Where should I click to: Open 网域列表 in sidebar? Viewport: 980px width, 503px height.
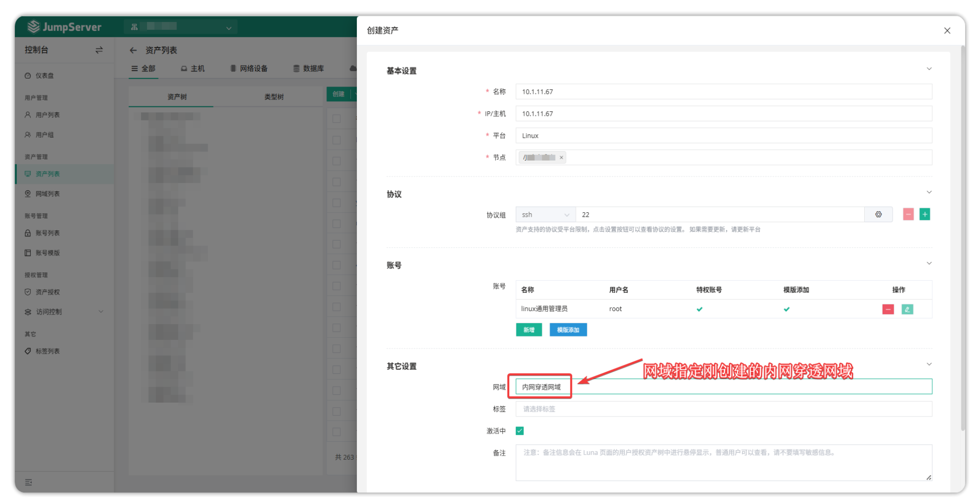click(48, 194)
